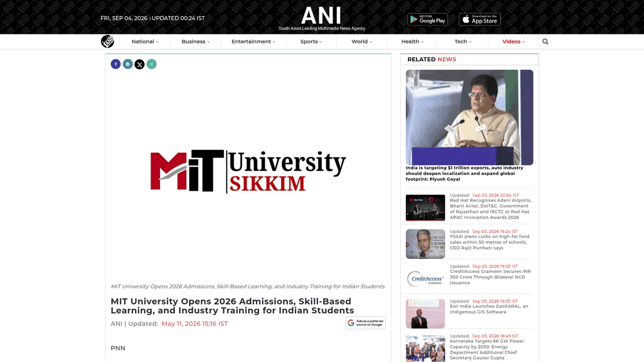Click the UPDATED 00:24 IST header text
The width and height of the screenshot is (644, 362).
(x=178, y=18)
